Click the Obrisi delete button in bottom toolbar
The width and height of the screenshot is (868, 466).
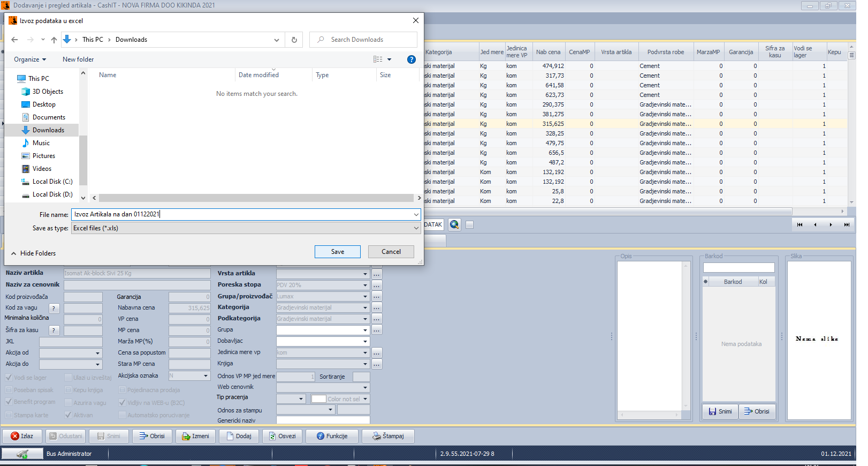(152, 436)
